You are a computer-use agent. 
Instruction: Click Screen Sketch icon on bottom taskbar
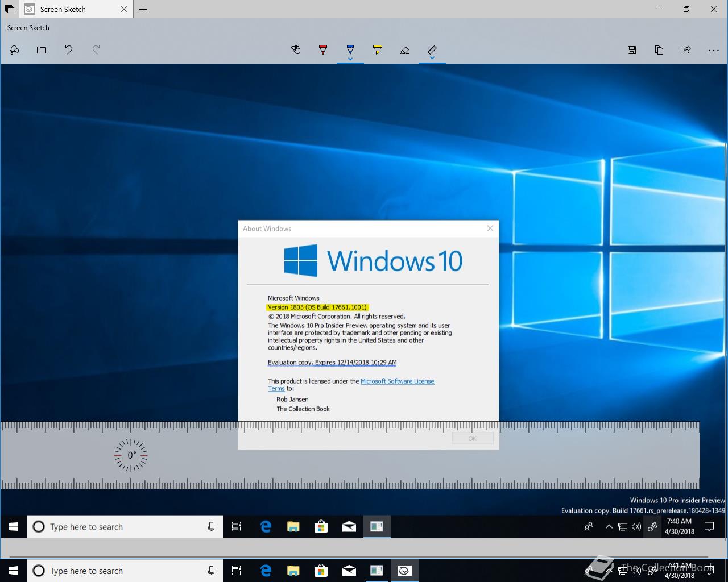coord(404,570)
